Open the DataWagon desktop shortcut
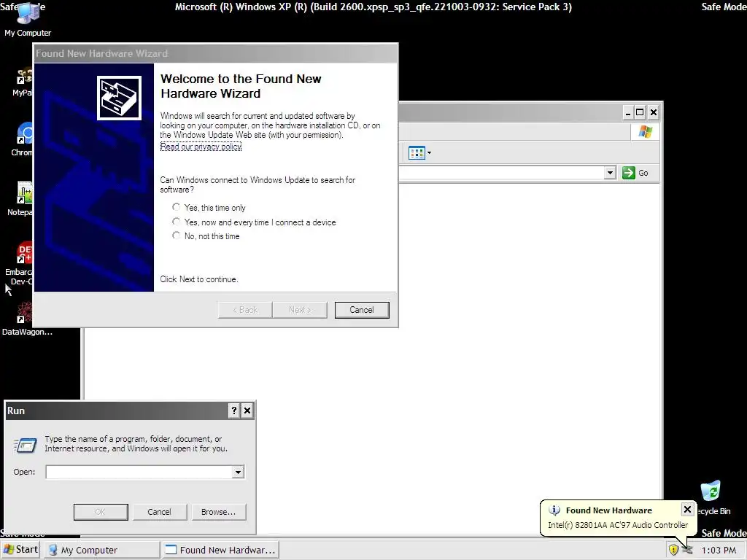747x560 pixels. 26,318
